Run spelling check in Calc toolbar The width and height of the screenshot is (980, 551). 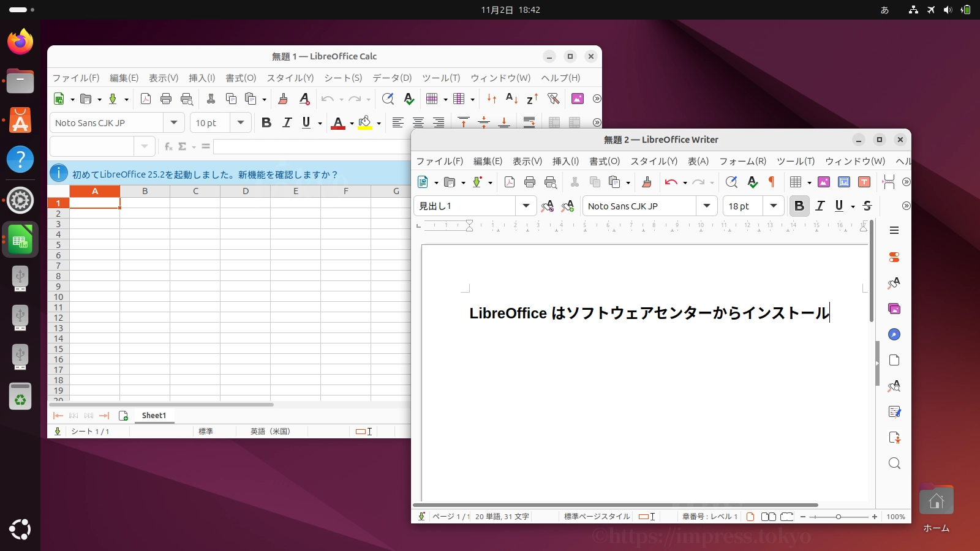pos(409,99)
